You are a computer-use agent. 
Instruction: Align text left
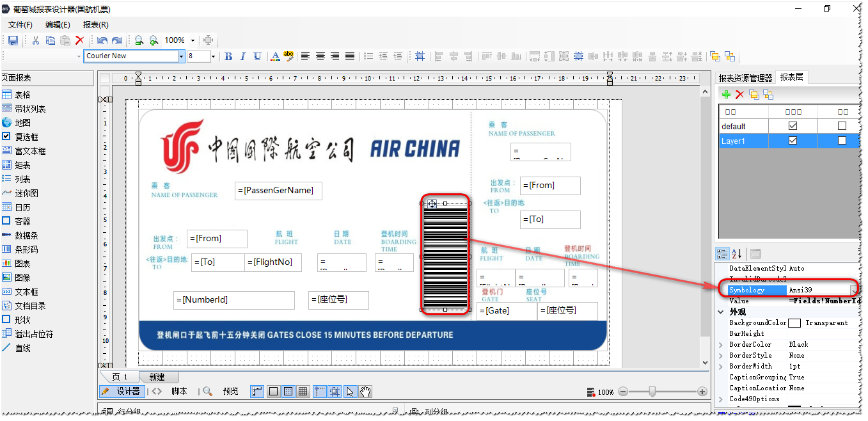306,56
